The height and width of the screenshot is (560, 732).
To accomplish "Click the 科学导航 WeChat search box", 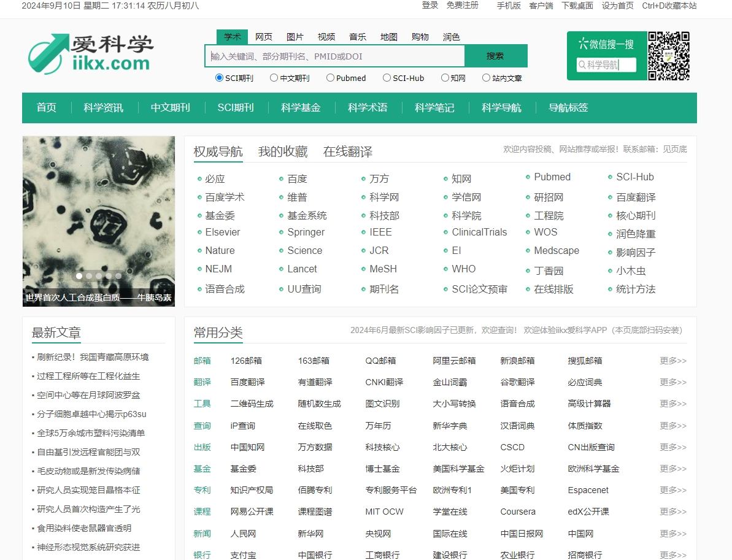I will pyautogui.click(x=606, y=64).
